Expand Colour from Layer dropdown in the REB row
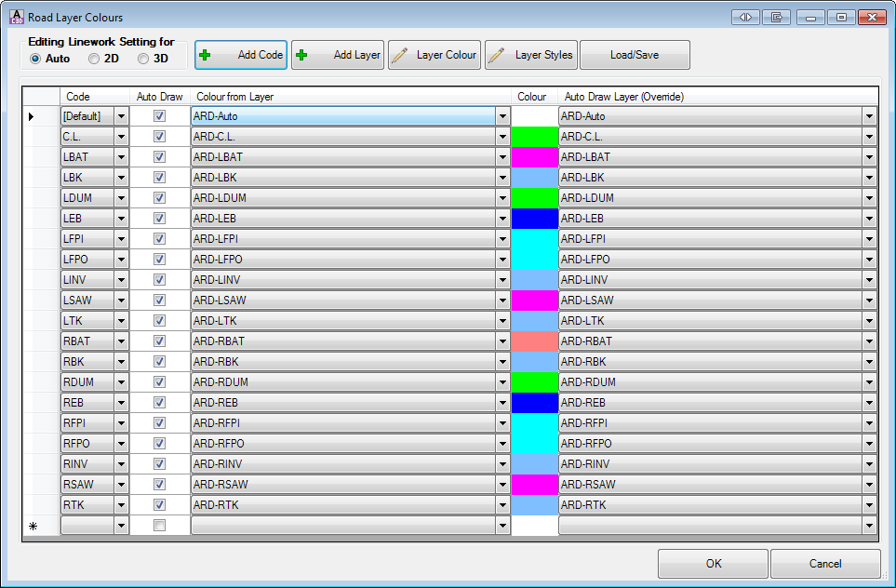The width and height of the screenshot is (896, 588). click(x=502, y=403)
